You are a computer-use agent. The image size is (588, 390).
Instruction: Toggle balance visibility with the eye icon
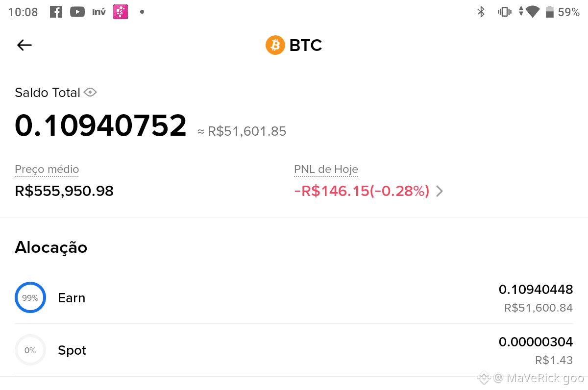[91, 92]
